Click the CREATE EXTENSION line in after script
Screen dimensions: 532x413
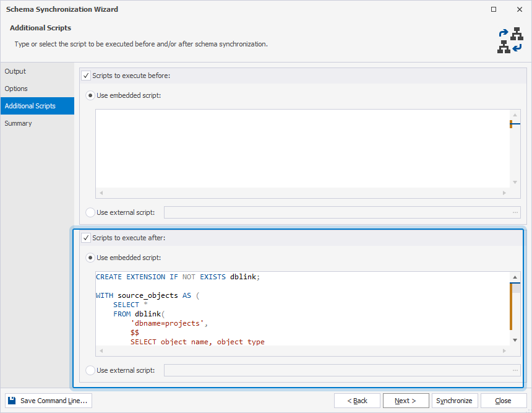point(178,277)
